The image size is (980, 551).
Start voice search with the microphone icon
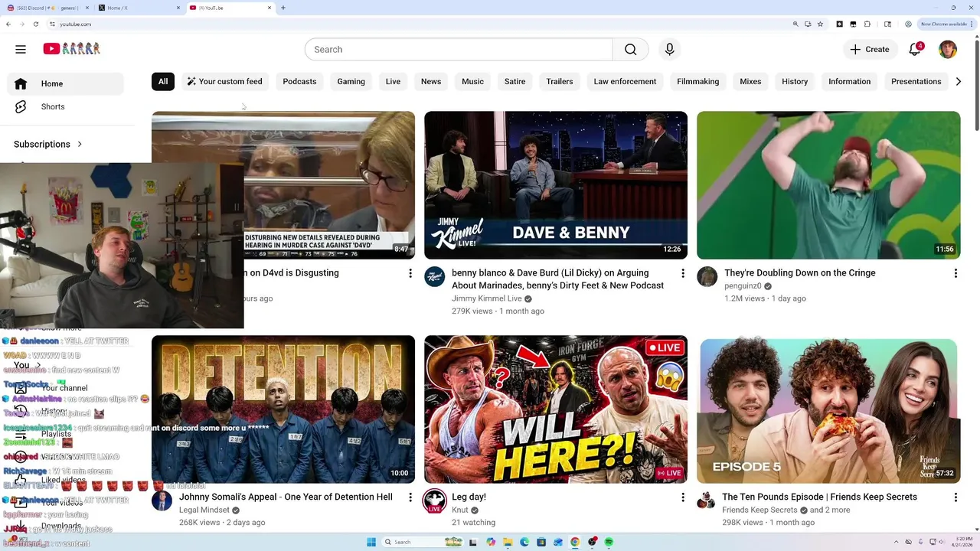coord(670,49)
